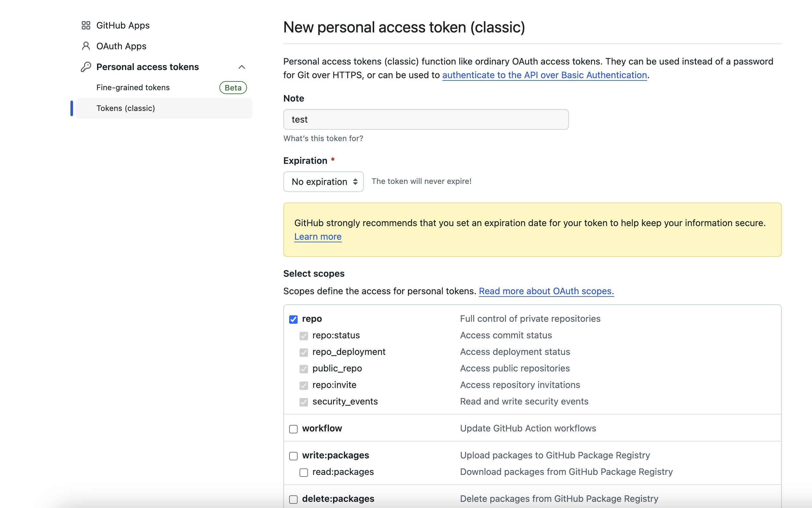Click 'What's this token for?' hint
Image resolution: width=812 pixels, height=508 pixels.
323,139
